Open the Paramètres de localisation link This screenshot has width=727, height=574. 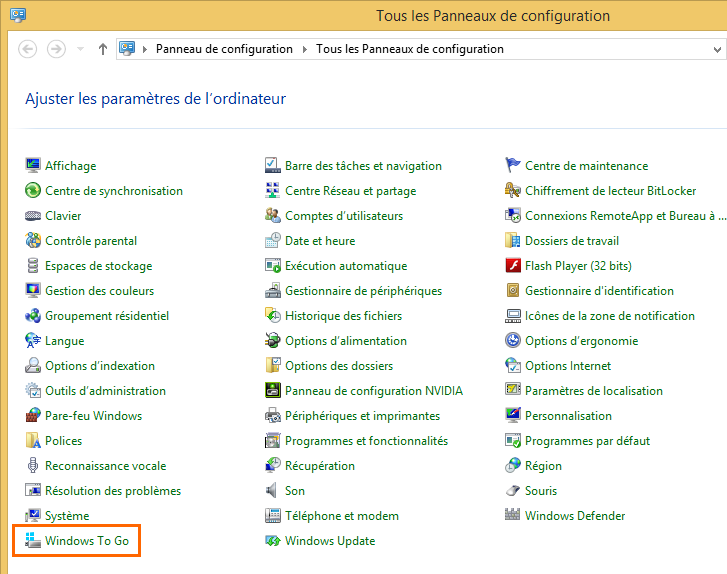pyautogui.click(x=594, y=391)
